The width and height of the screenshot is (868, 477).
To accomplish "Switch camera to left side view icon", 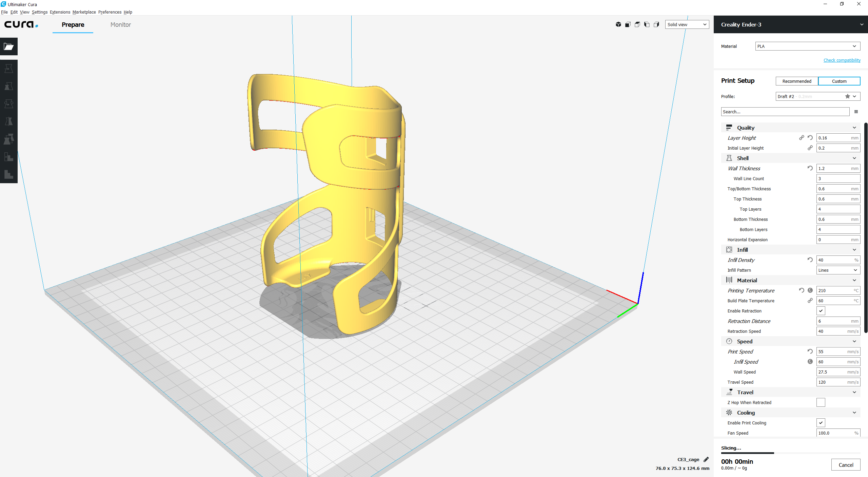I will 647,24.
